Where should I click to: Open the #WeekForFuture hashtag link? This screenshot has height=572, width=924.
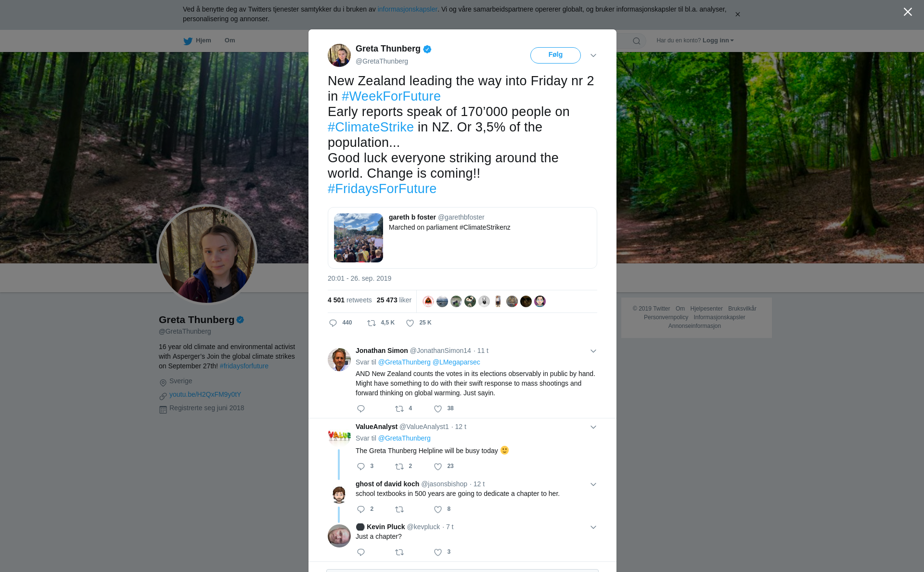coord(391,96)
